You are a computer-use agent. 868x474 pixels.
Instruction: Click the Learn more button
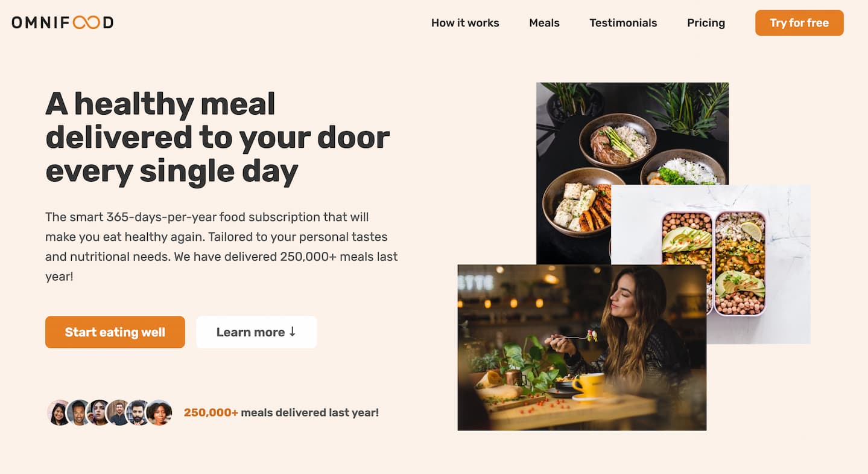256,332
